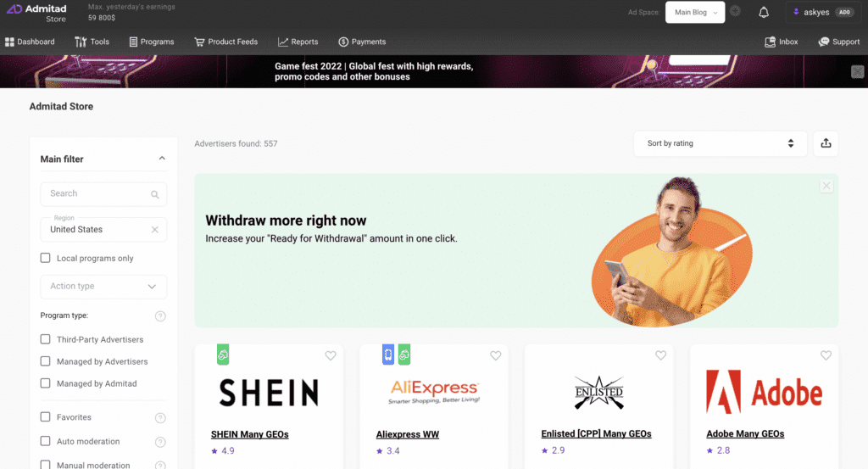Toggle Manual moderation checkbox
Viewport: 868px width, 469px height.
pyautogui.click(x=46, y=465)
